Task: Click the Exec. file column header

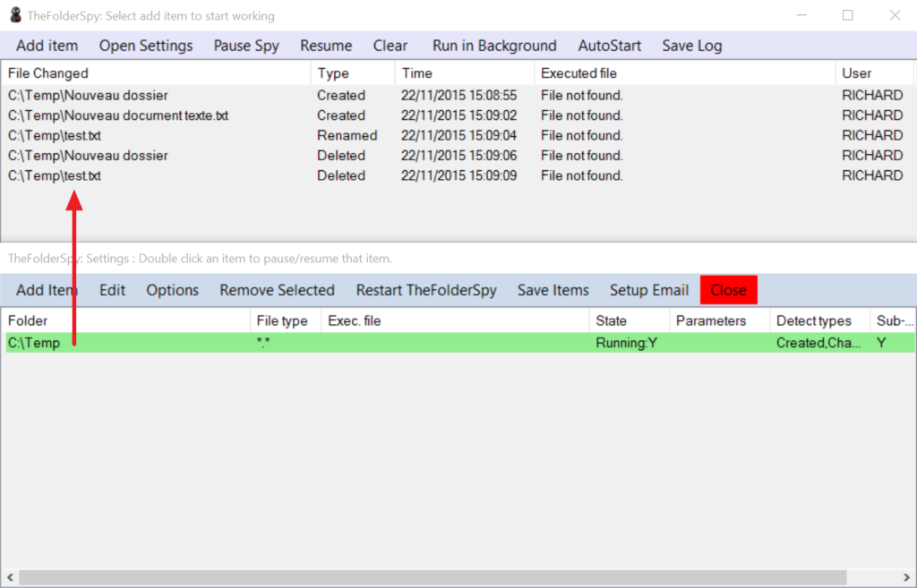Action: click(455, 321)
